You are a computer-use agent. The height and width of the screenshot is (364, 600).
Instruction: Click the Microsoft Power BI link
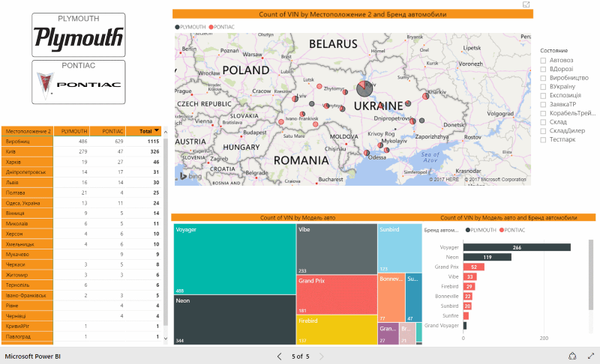pos(32,357)
